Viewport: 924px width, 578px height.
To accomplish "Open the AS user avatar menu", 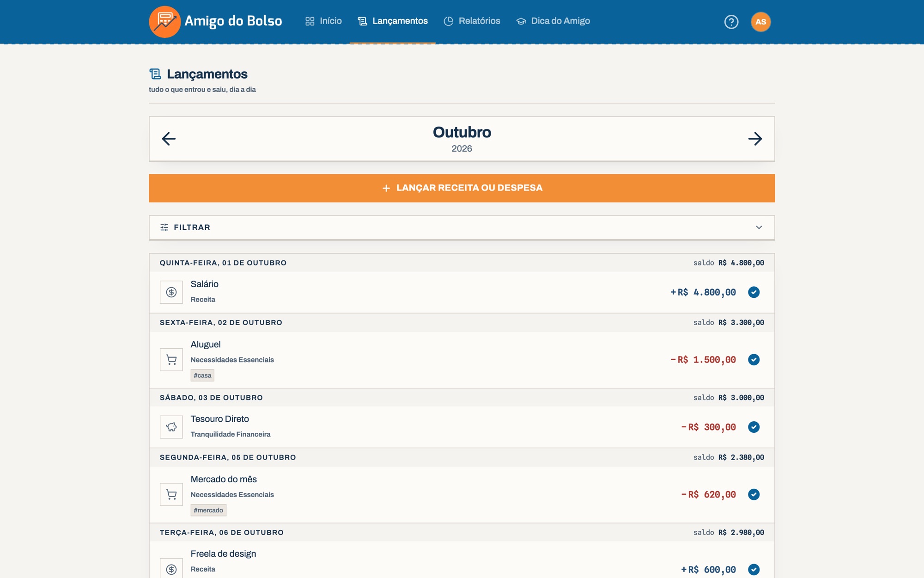I will 761,22.
